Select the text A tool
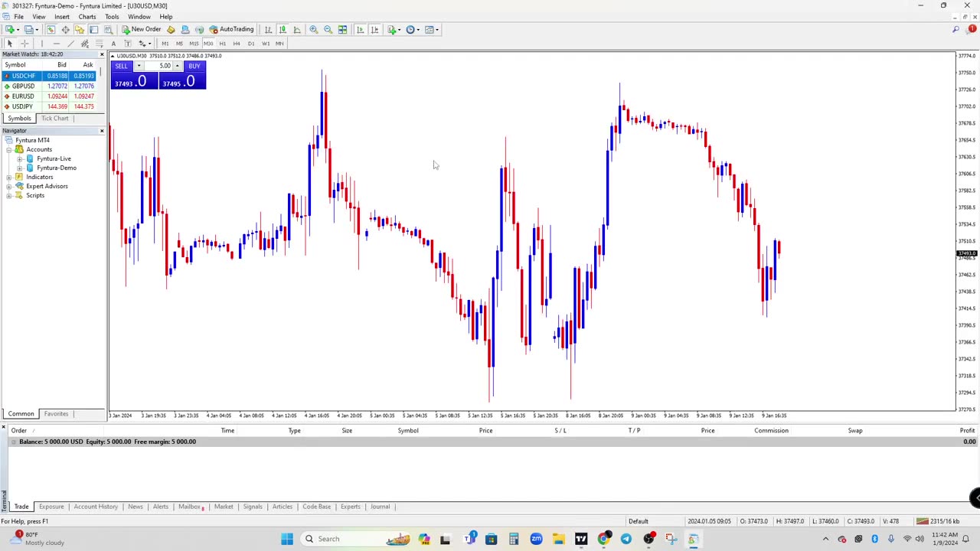This screenshot has height=551, width=980. point(113,43)
